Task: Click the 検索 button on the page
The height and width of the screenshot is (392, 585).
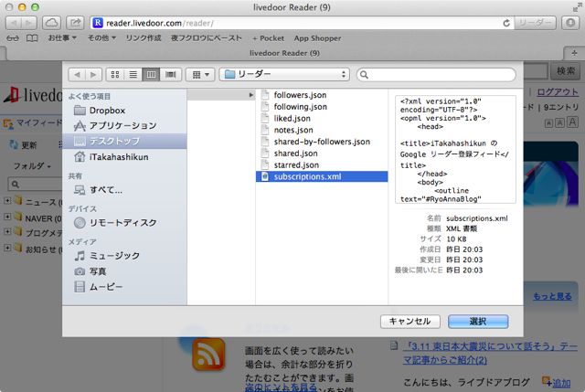Action: [x=566, y=71]
